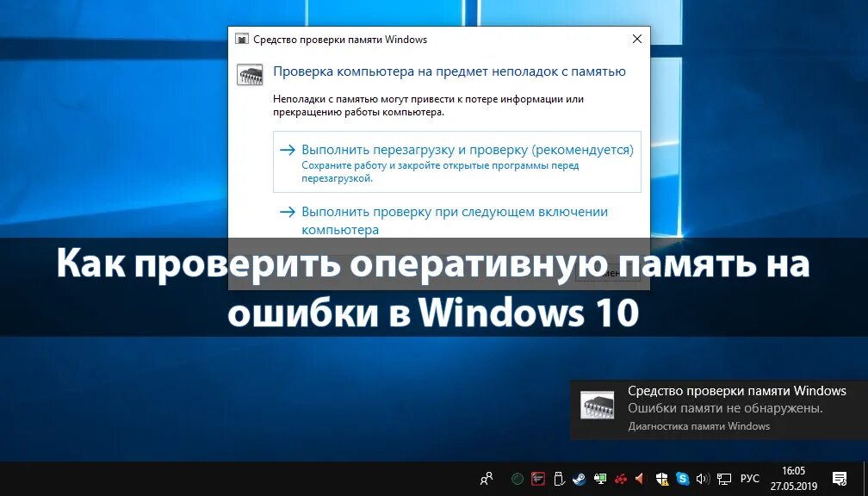Screen dimensions: 868x496
Task: Open the red dots tray icon
Action: [x=621, y=478]
